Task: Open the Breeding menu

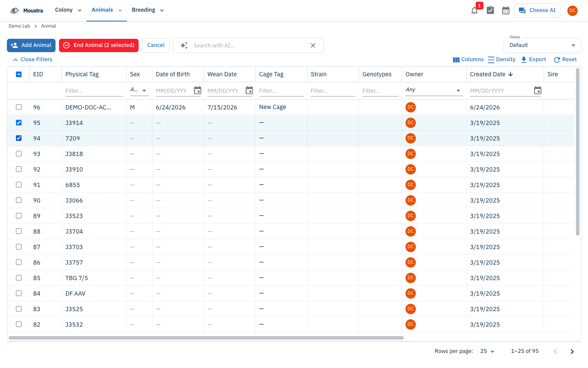Action: (x=148, y=10)
